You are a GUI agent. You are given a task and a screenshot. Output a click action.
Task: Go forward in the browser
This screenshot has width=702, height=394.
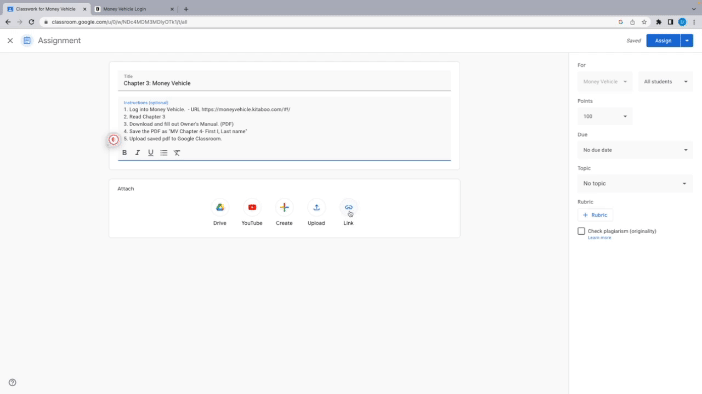pos(19,22)
